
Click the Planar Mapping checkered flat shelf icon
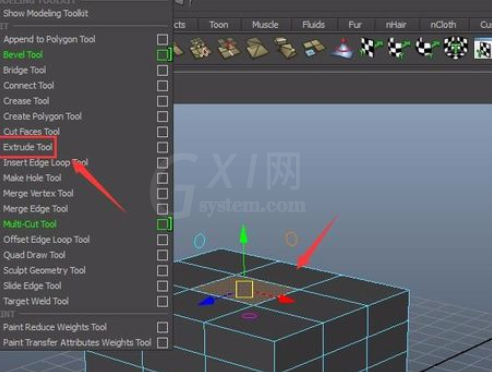[370, 48]
